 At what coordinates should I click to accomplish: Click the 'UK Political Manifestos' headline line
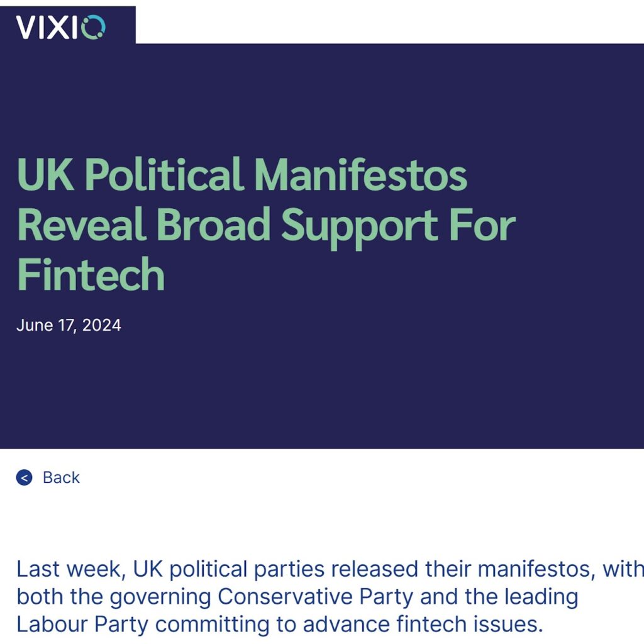(242, 175)
